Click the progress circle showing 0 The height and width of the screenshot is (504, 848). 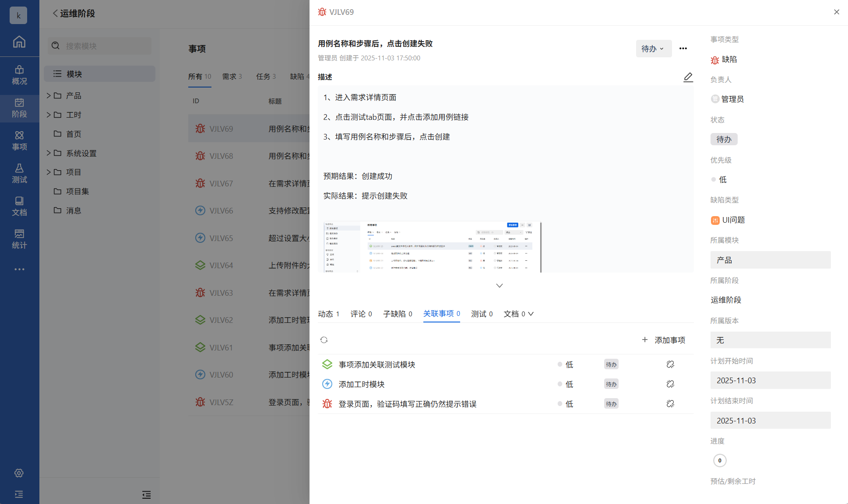[x=719, y=460]
